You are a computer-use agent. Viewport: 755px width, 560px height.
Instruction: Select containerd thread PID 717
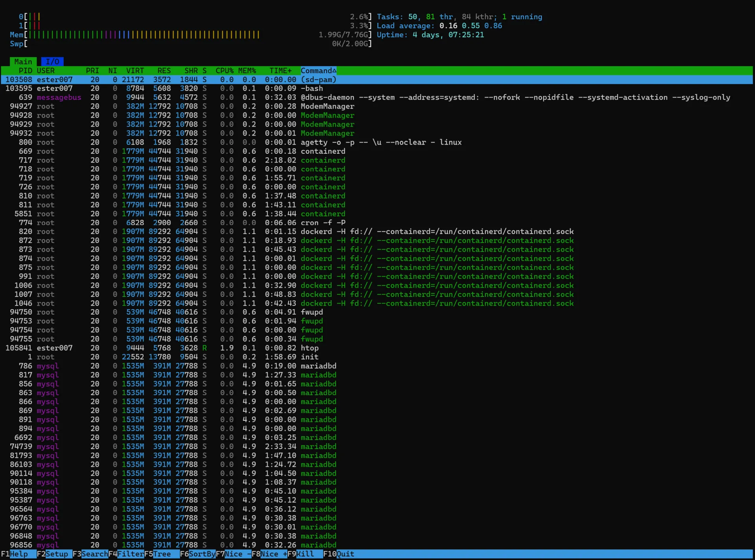tap(377, 160)
